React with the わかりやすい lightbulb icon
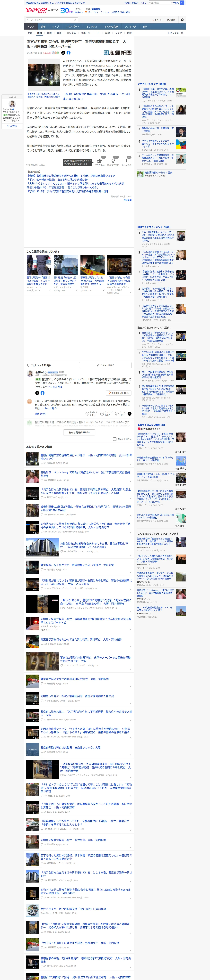This screenshot has height=980, width=210. point(113,161)
